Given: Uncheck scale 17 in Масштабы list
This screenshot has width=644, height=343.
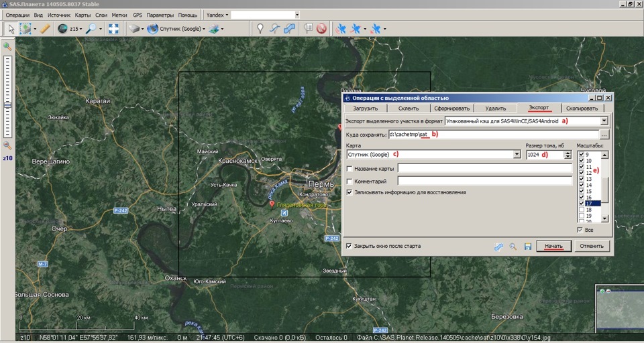Looking at the screenshot, I should click(582, 204).
